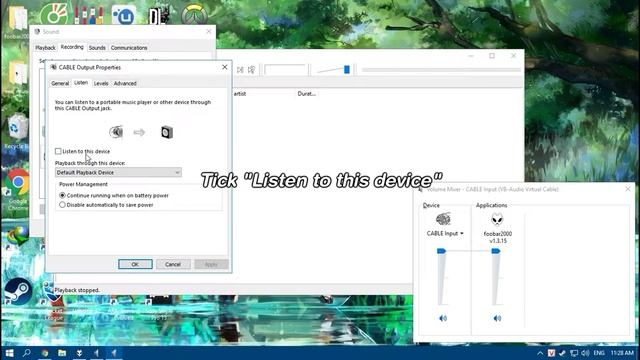Click the foobar2000 alien icon in Volume Mixer
640x360 pixels.
(497, 220)
